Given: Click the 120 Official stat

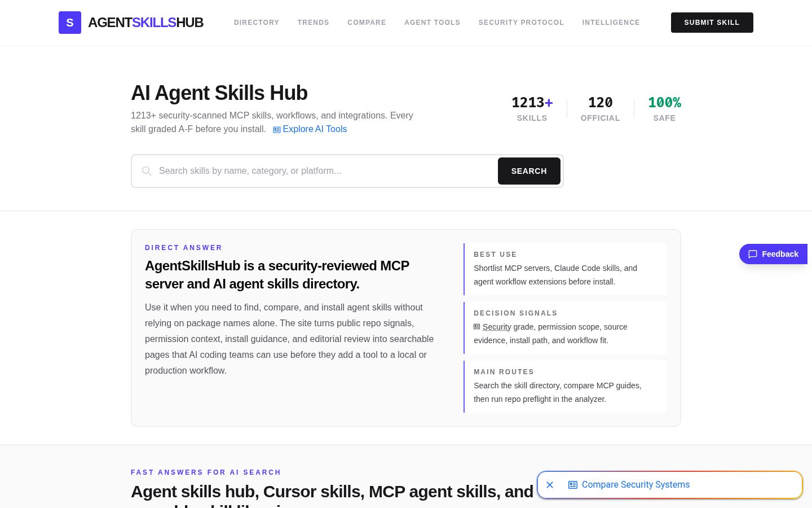Looking at the screenshot, I should (x=601, y=109).
